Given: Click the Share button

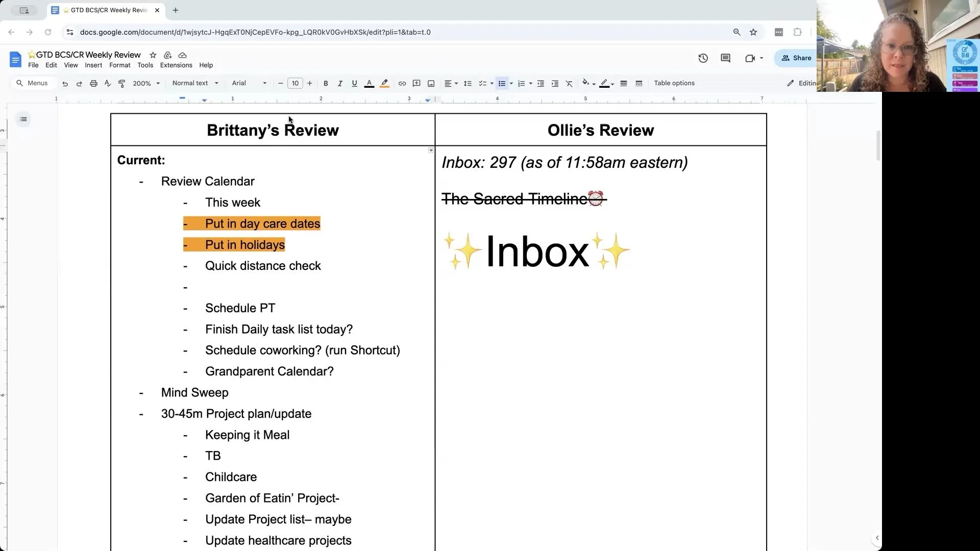Looking at the screenshot, I should [796, 58].
